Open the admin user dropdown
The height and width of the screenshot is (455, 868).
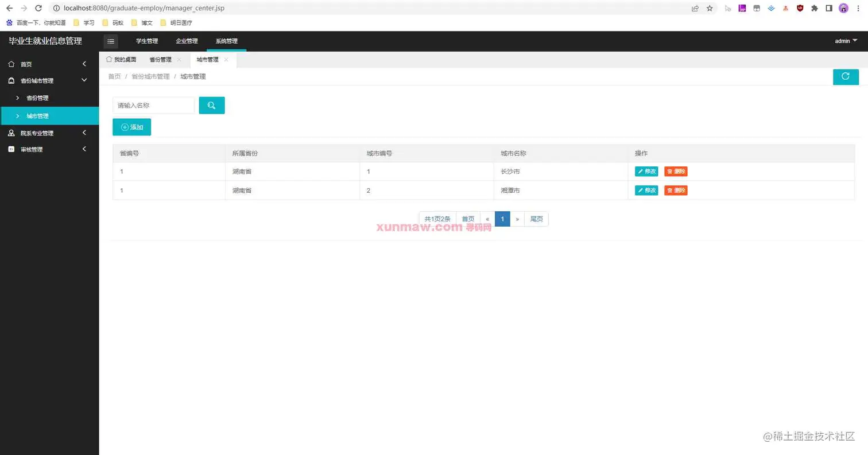click(x=846, y=41)
